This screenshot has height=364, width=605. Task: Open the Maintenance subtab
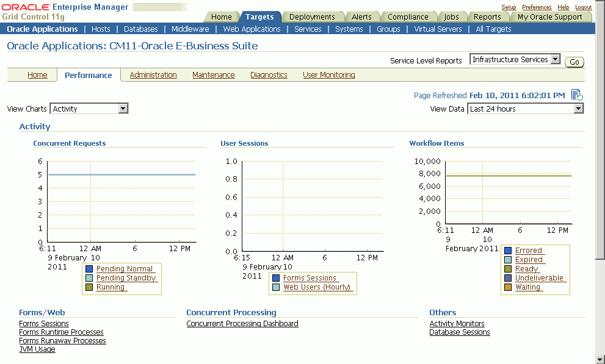click(214, 75)
